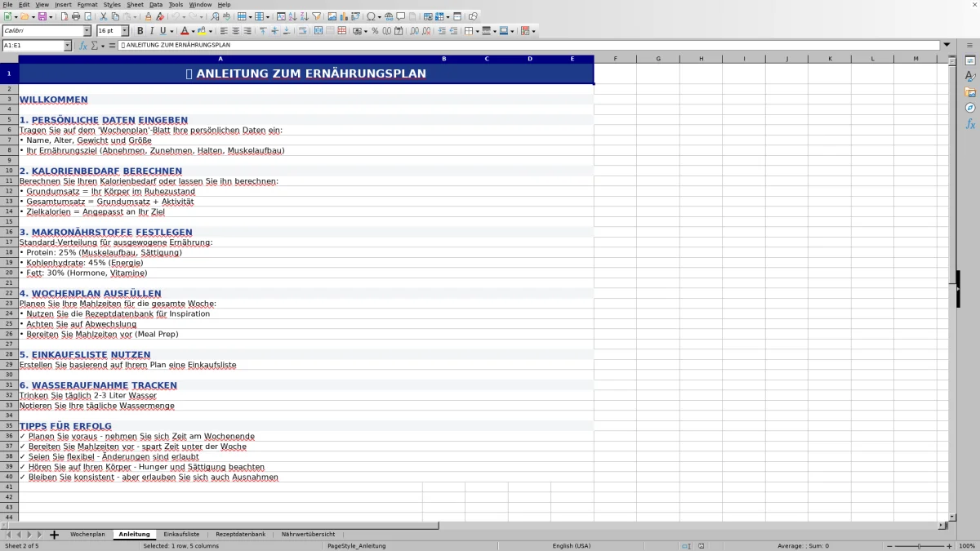
Task: Enable italic formatting
Action: [x=152, y=31]
